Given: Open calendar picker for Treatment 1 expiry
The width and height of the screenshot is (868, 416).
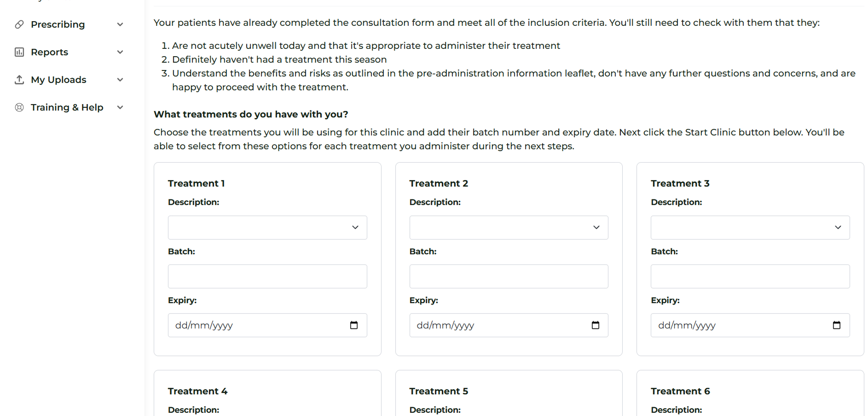Looking at the screenshot, I should pos(354,325).
